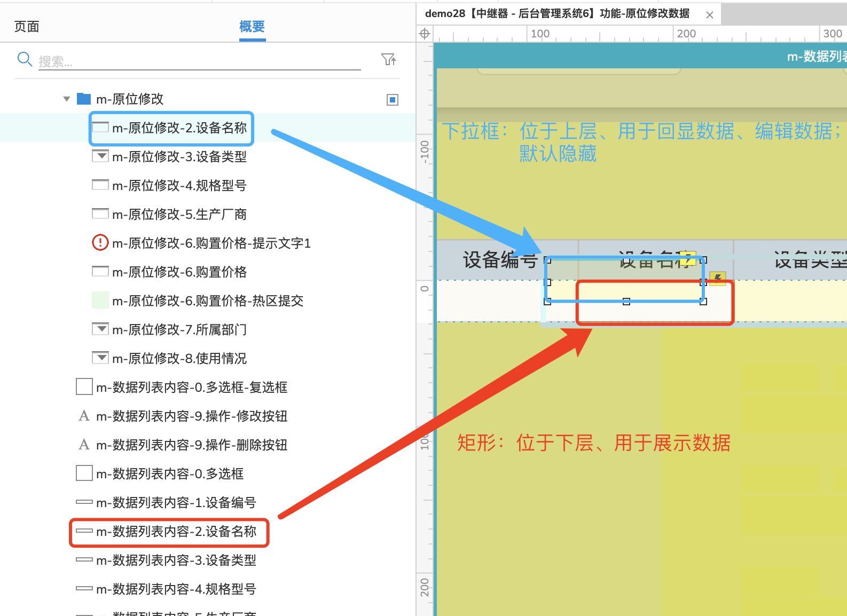Click the droplist icon of m-原位修改-7.所属部门
This screenshot has width=847, height=616.
[x=100, y=329]
